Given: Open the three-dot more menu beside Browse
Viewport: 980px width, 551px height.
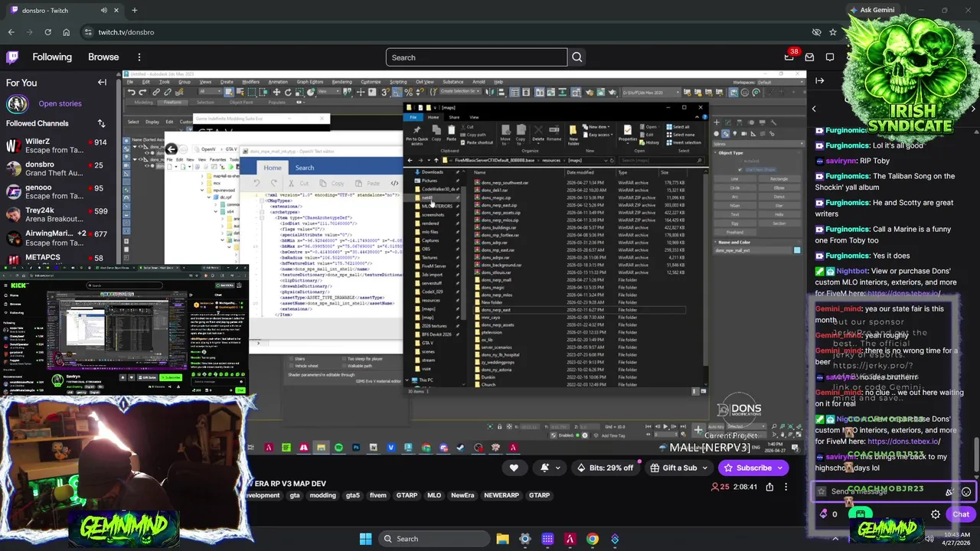Looking at the screenshot, I should coord(139,57).
